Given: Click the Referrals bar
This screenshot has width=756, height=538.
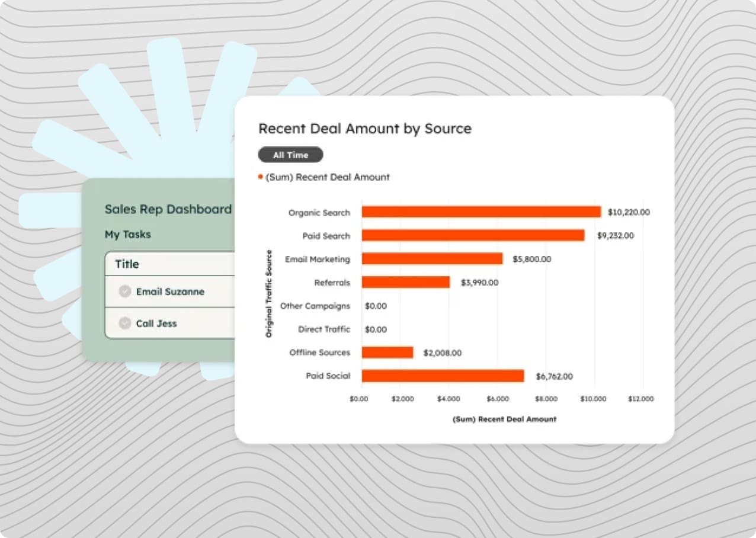Looking at the screenshot, I should coord(405,282).
